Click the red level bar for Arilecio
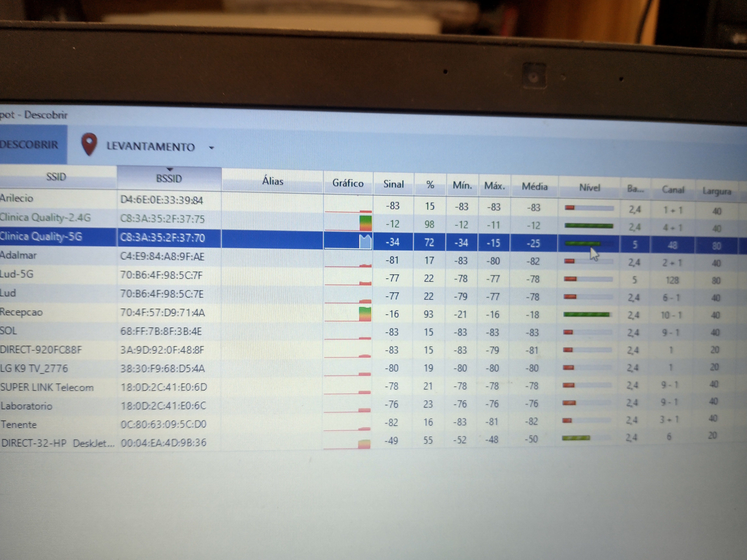The image size is (747, 560). point(570,208)
